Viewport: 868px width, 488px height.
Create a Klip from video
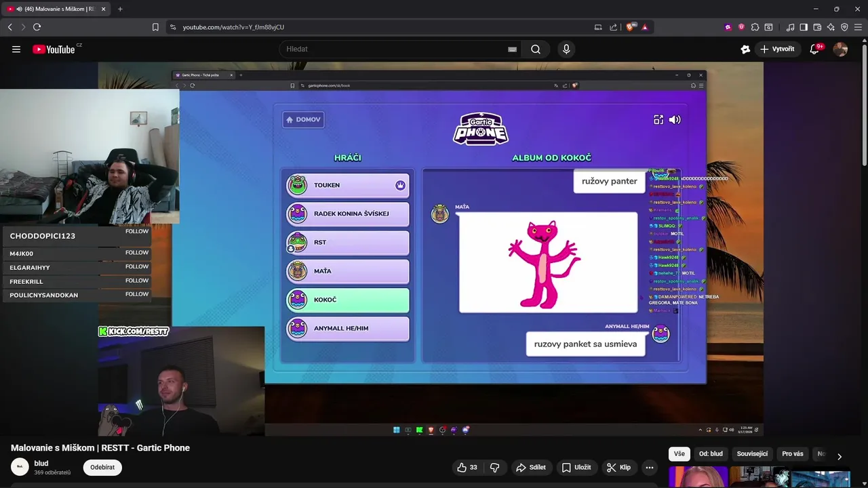[618, 467]
